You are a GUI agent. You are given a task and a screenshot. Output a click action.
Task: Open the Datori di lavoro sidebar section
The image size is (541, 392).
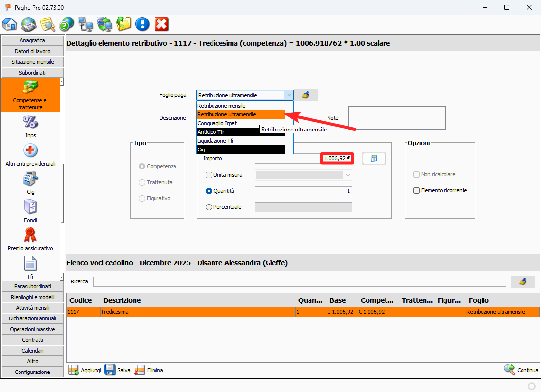pyautogui.click(x=33, y=51)
